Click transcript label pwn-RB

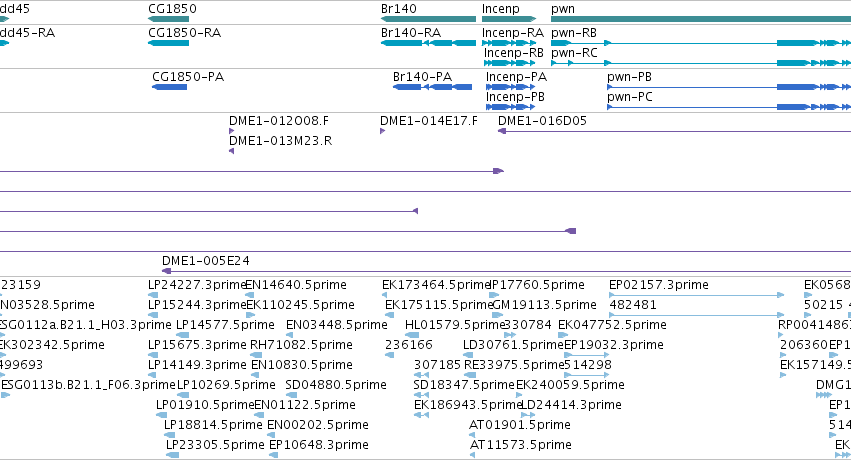(x=574, y=33)
